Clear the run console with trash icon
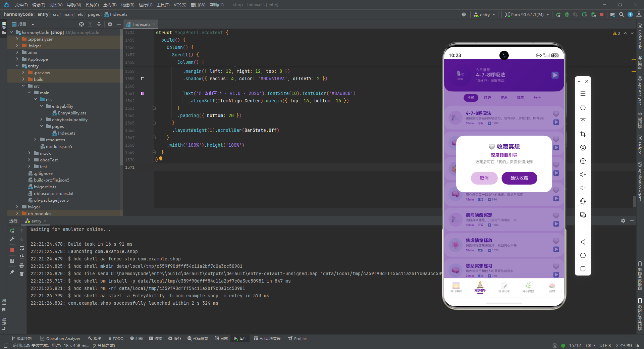 22,274
